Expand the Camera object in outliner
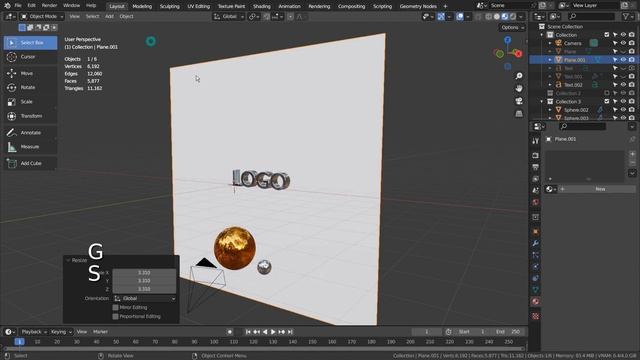640x360 pixels. coord(550,43)
